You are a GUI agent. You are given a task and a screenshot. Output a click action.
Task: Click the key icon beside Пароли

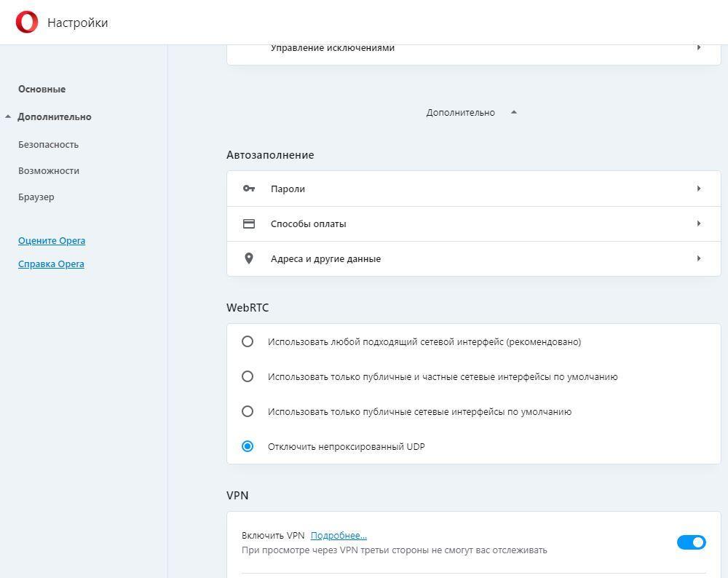pos(249,189)
